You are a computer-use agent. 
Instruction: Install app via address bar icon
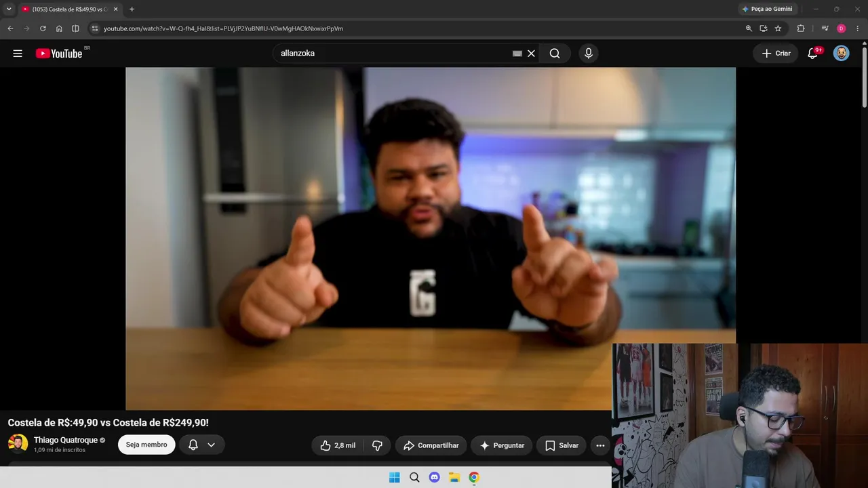764,28
